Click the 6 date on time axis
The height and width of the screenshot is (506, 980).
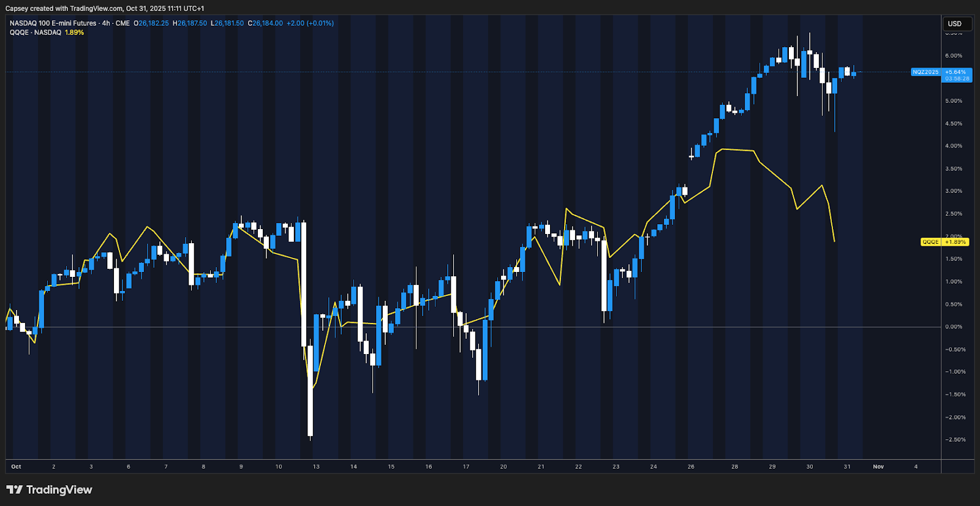129,467
